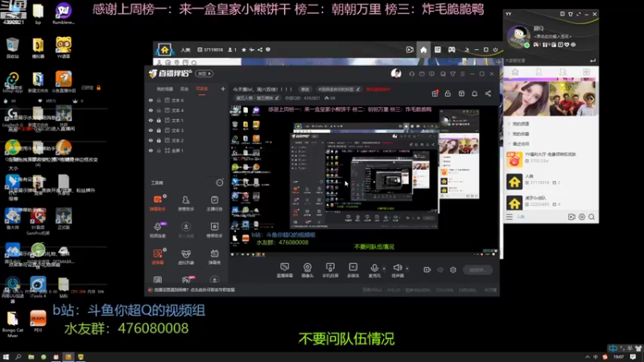Click the streamer avatar in companion title bar
This screenshot has width=644, height=362.
(x=396, y=73)
